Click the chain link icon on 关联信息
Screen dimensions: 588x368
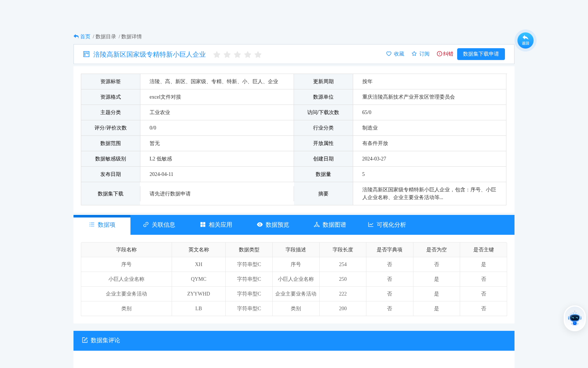(x=146, y=224)
